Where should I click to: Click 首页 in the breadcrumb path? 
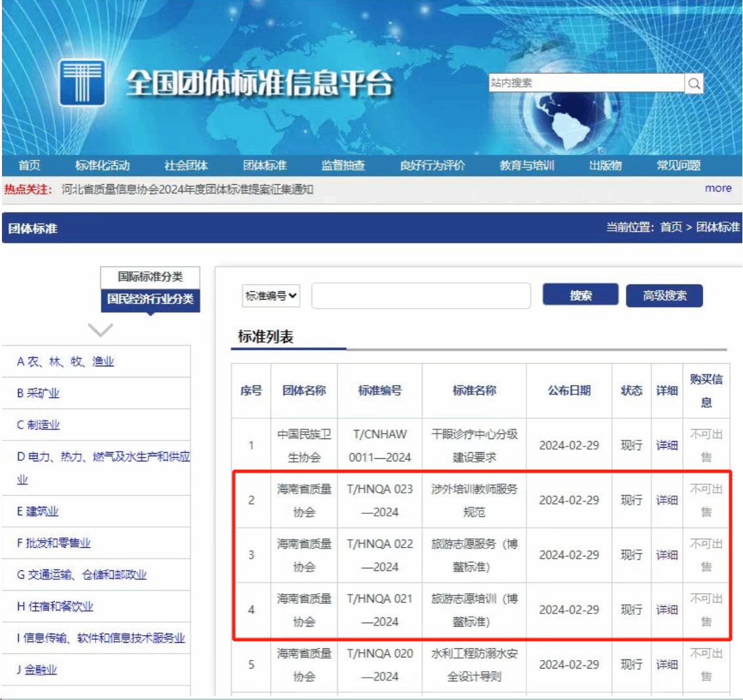tap(670, 227)
